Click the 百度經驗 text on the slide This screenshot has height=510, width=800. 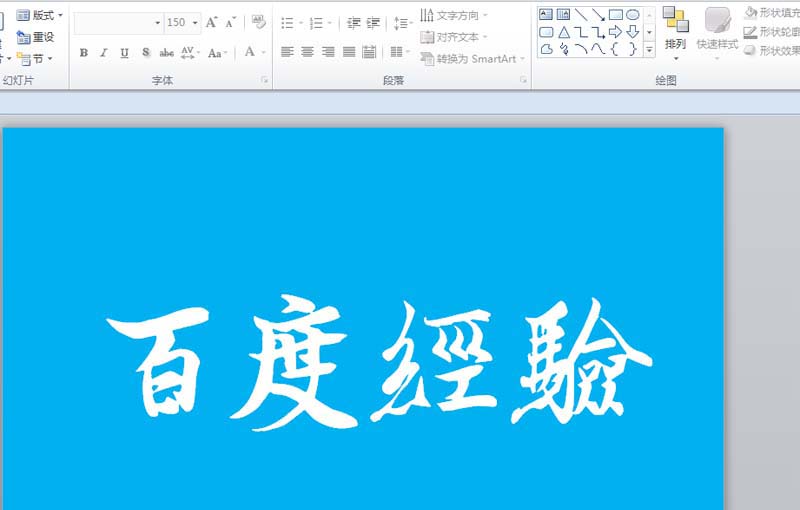[x=379, y=363]
